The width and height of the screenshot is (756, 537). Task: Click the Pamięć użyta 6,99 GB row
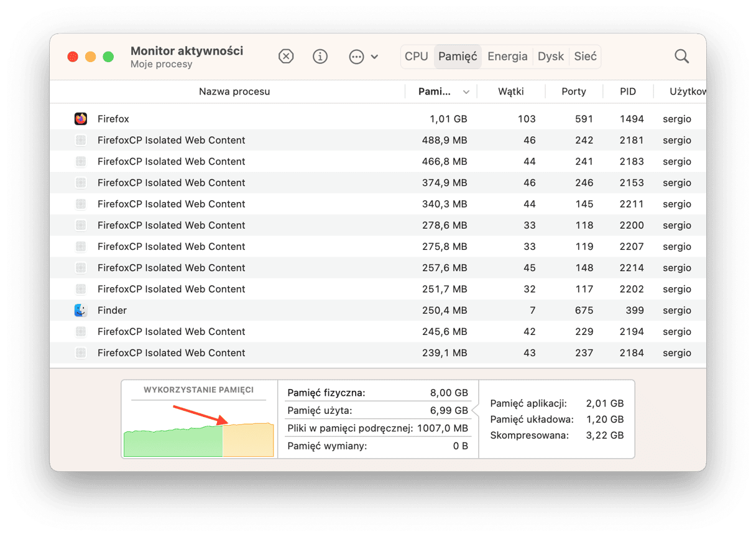pos(377,410)
